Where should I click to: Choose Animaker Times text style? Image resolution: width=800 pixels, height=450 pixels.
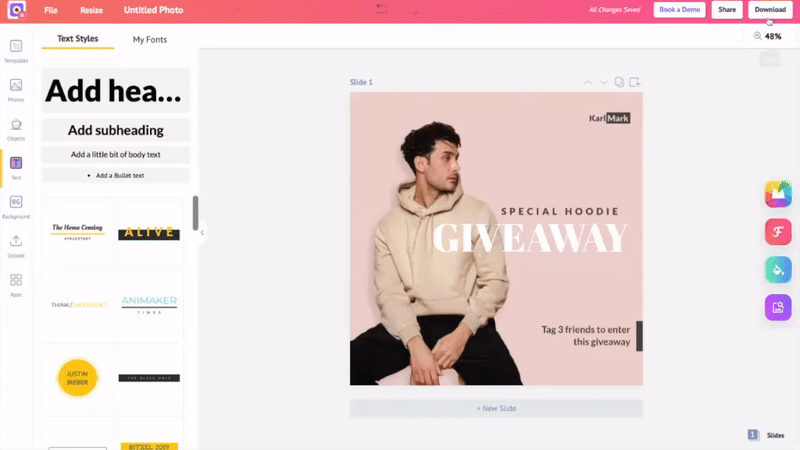(149, 305)
